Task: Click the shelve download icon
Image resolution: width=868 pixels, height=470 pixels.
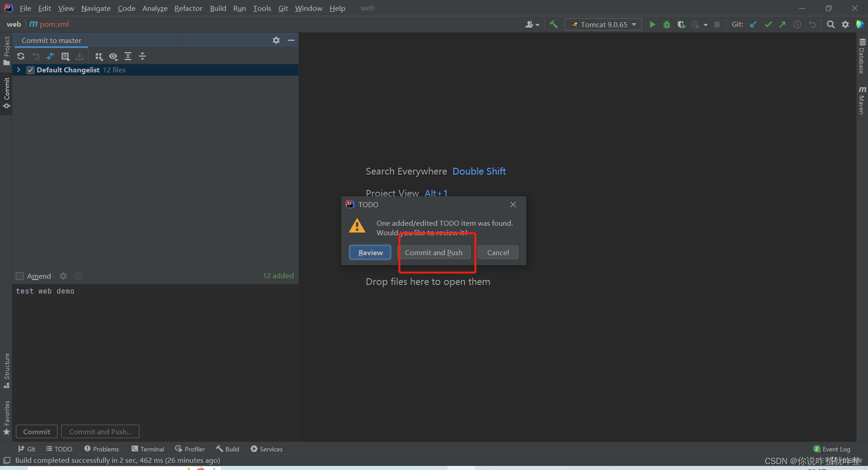Action: coord(80,56)
